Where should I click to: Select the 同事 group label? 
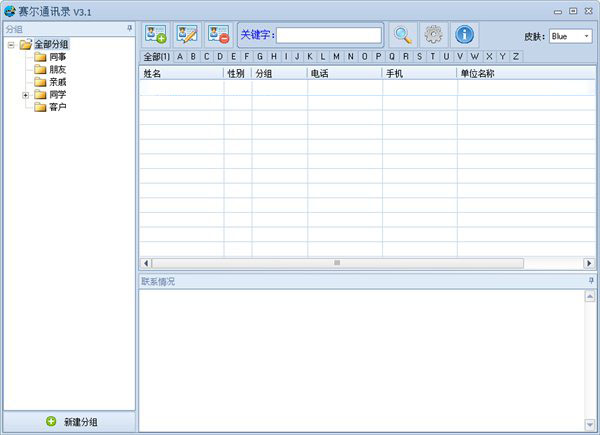click(x=57, y=57)
